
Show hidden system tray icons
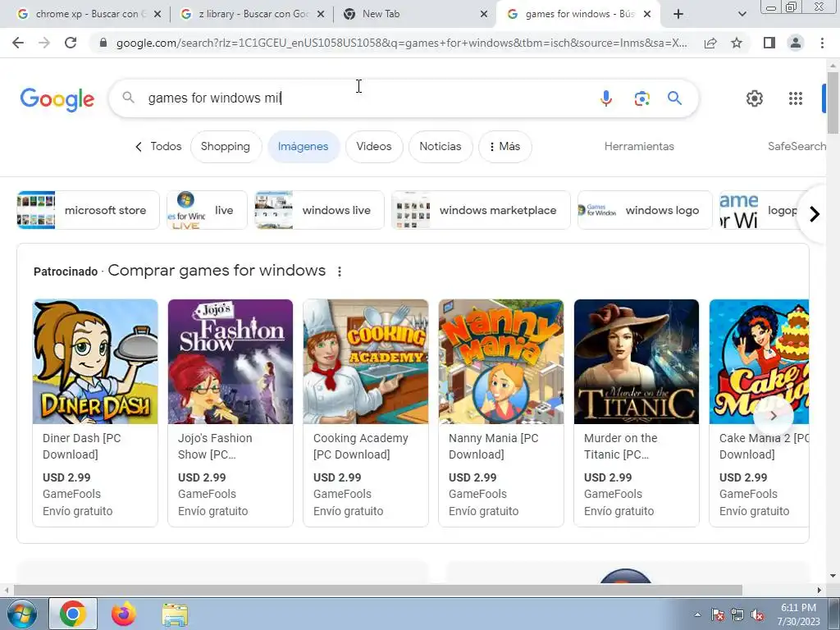pyautogui.click(x=697, y=614)
